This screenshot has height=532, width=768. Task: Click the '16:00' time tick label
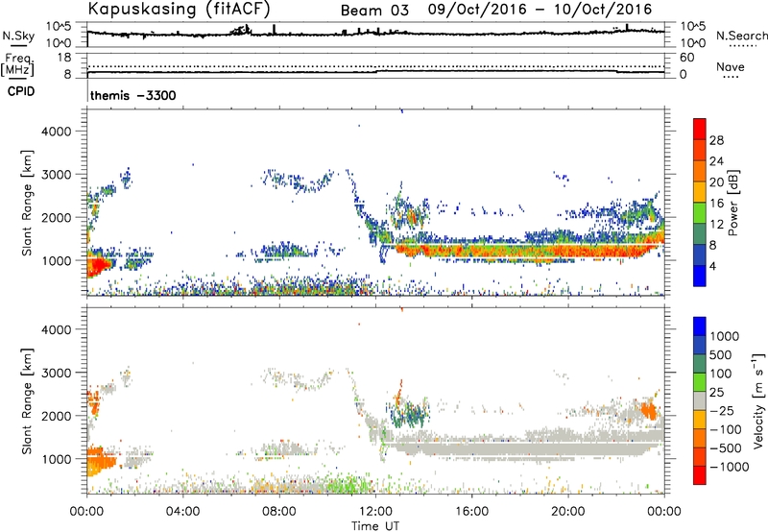[471, 512]
